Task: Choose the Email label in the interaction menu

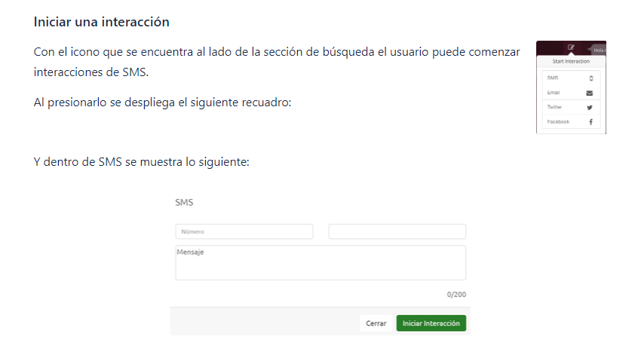Action: tap(554, 93)
